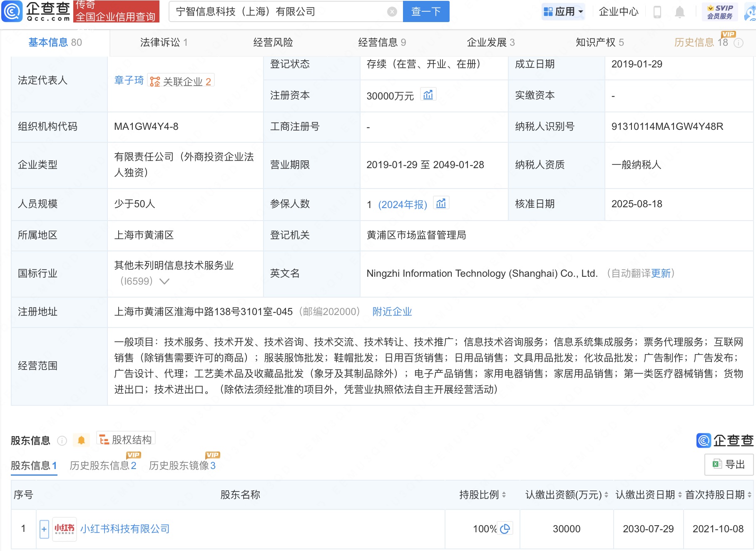Open SVIP member services icon
Image resolution: width=756 pixels, height=551 pixels.
[720, 12]
